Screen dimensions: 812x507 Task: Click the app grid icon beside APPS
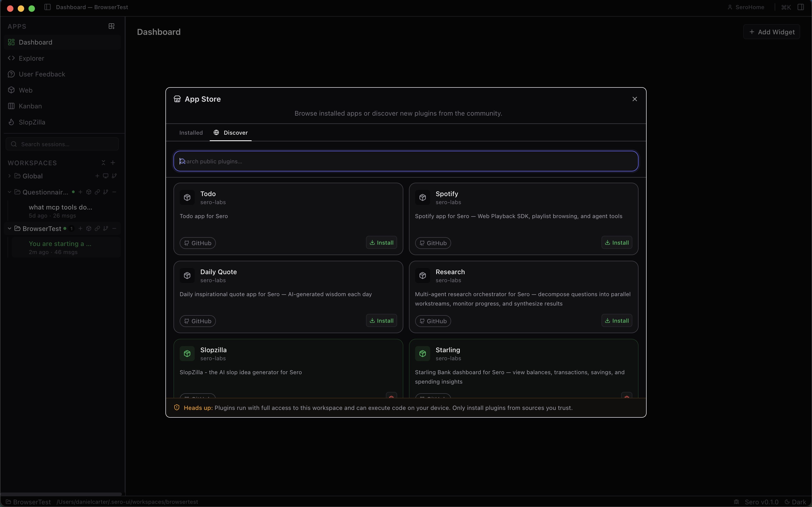click(x=112, y=26)
